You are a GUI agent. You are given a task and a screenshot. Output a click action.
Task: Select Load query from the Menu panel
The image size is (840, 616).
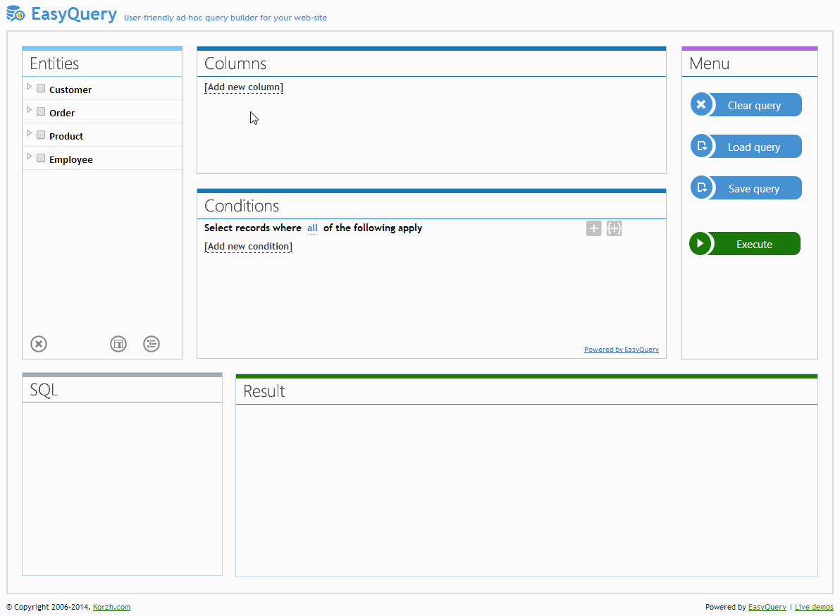pyautogui.click(x=754, y=146)
